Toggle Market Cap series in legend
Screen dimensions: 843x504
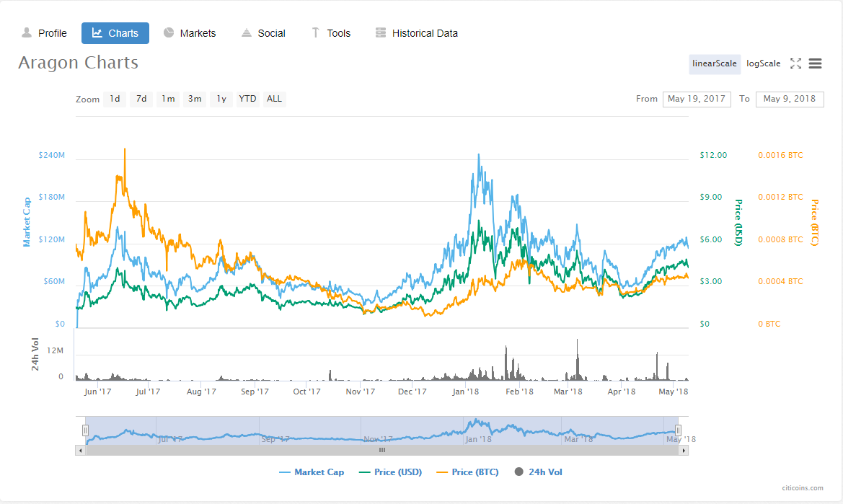(x=312, y=472)
